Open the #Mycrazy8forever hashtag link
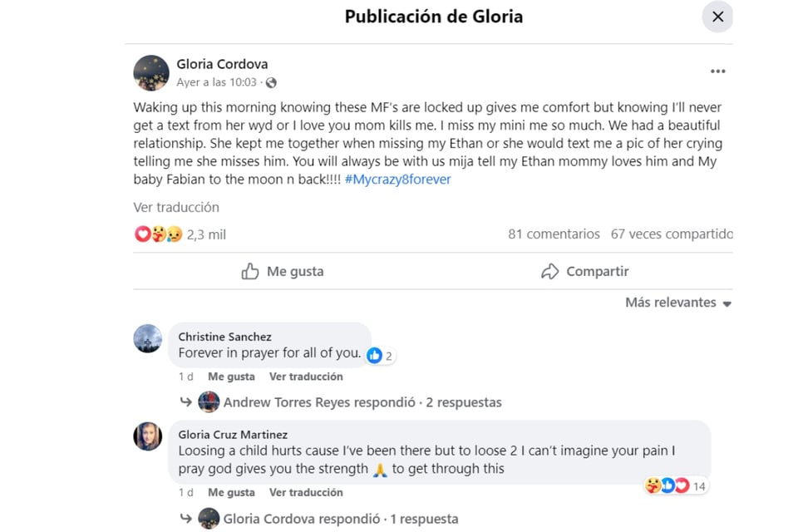 point(397,180)
